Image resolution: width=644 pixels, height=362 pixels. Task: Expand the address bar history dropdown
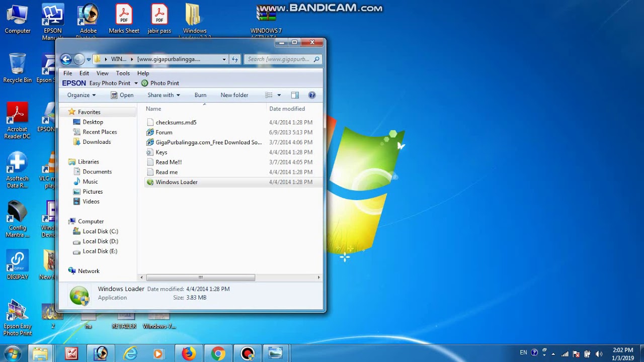click(224, 59)
